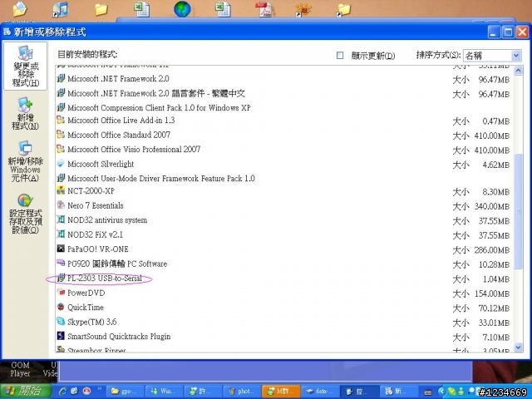
Task: Click the QuickTime program icon
Action: [x=61, y=307]
